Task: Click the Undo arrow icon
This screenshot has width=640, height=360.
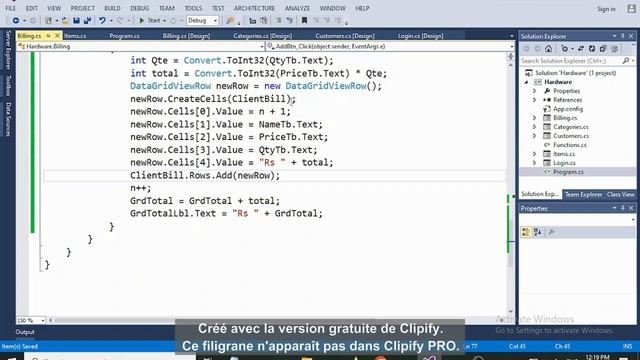Action: coord(102,20)
